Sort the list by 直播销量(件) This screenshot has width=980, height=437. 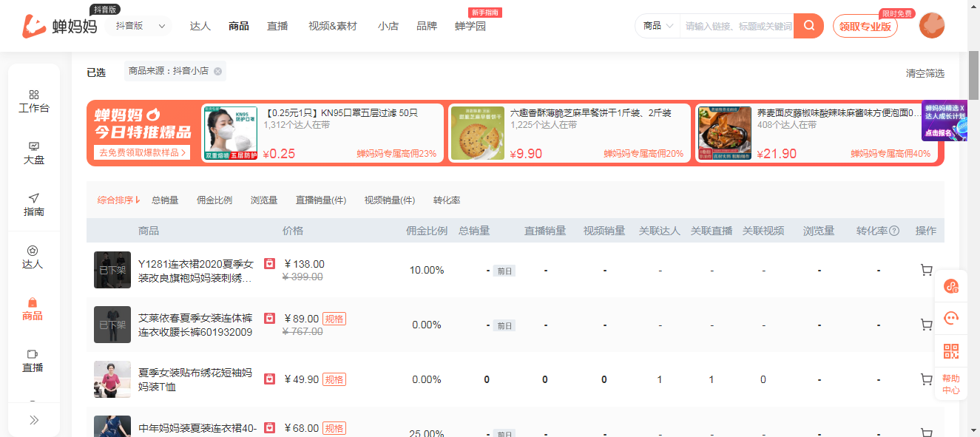pyautogui.click(x=321, y=200)
